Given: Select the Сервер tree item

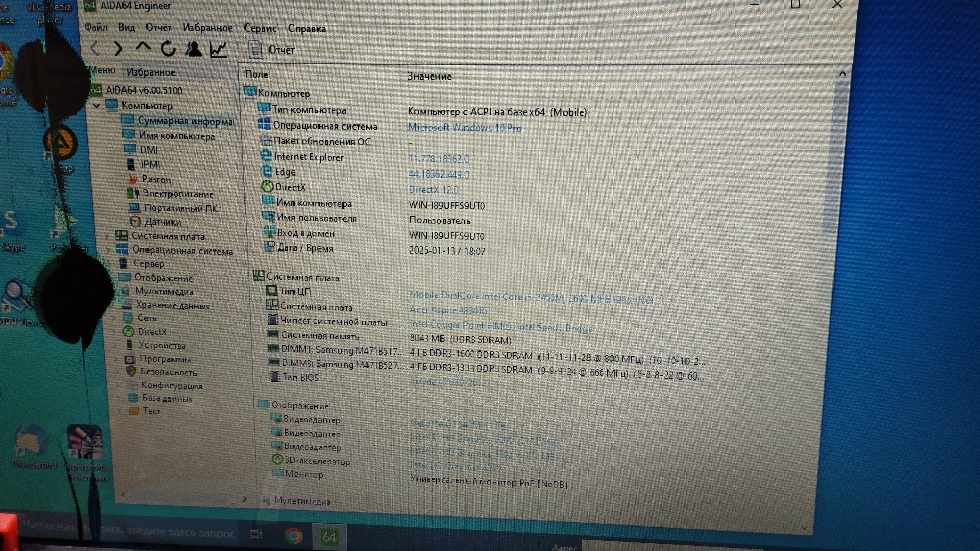Looking at the screenshot, I should click(142, 263).
